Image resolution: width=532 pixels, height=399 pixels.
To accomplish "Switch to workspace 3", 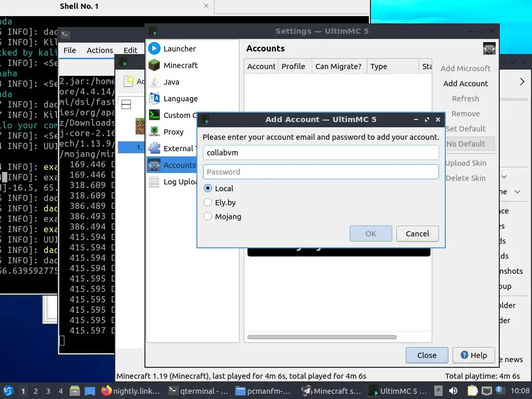I will coord(48,391).
